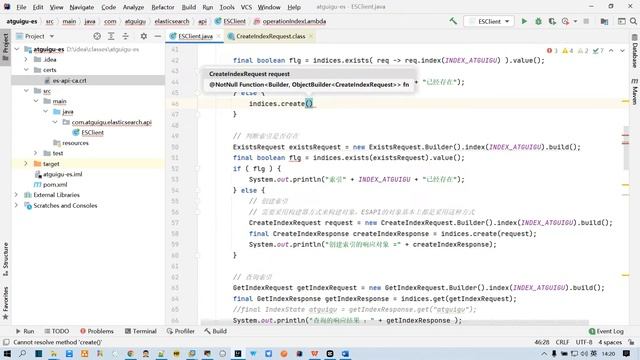Select the ESClient.java editor tab

point(195,36)
